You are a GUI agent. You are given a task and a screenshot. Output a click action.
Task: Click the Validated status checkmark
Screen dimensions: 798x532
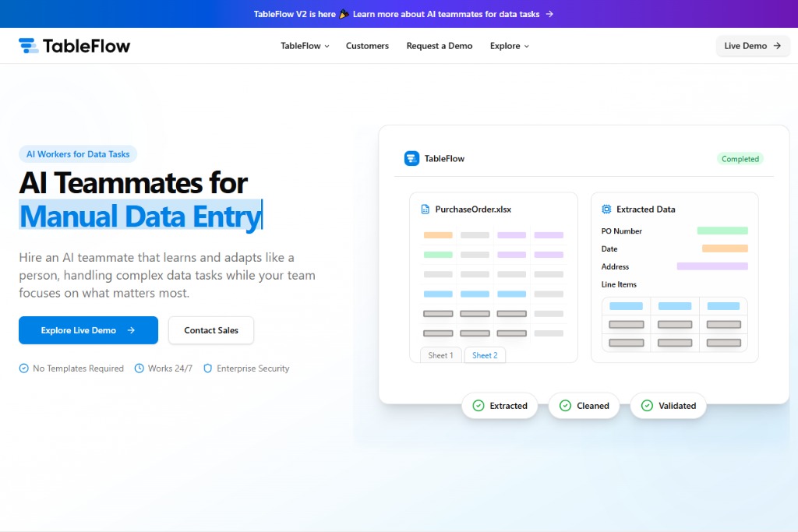pos(647,406)
